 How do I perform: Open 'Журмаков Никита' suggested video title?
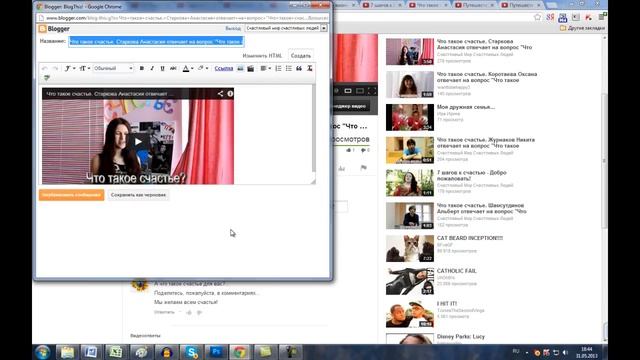[x=486, y=143]
